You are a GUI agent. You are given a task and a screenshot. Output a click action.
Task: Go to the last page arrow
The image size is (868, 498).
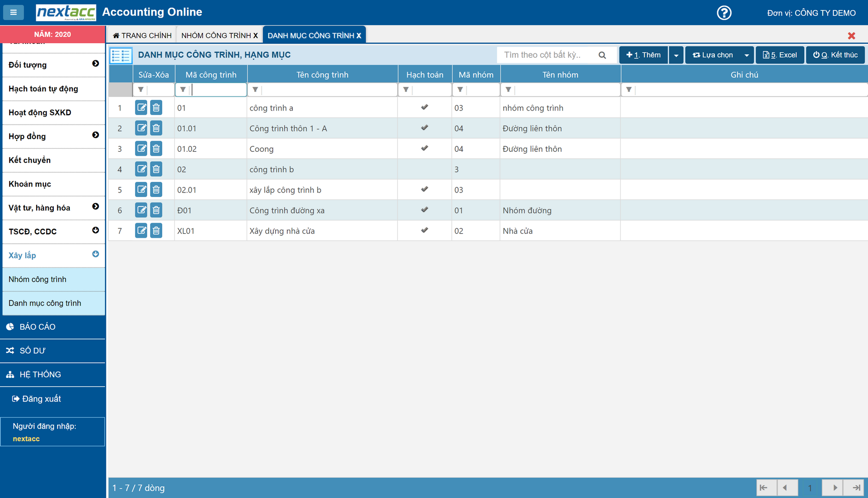point(856,487)
